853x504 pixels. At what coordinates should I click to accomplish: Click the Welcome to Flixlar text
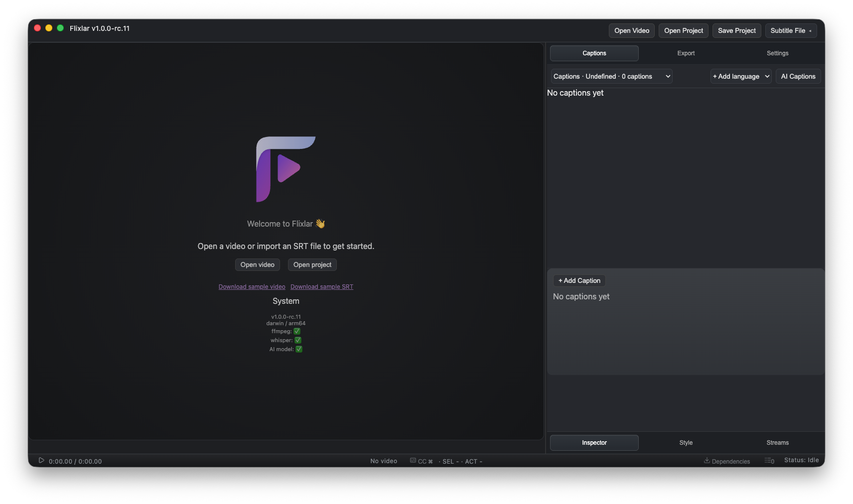tap(280, 224)
